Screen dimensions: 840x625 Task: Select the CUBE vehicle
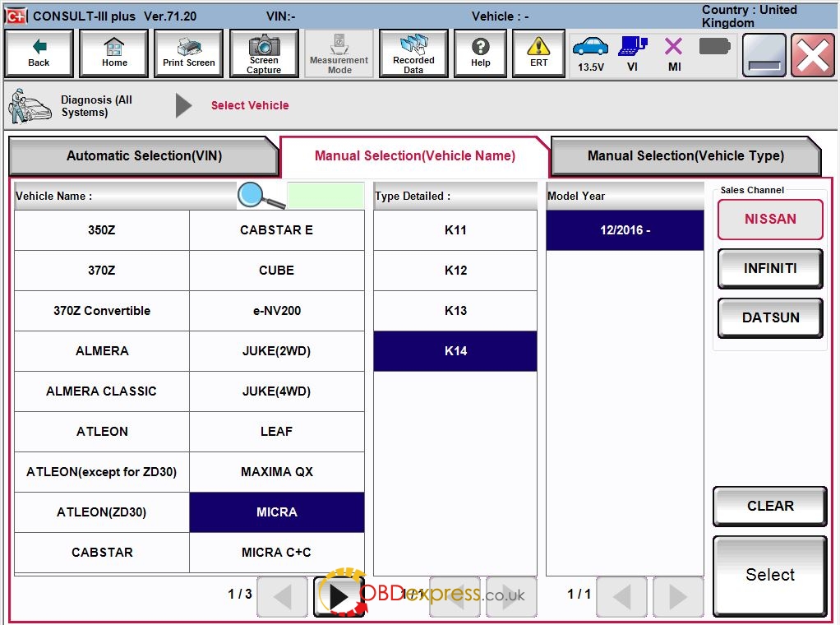276,271
